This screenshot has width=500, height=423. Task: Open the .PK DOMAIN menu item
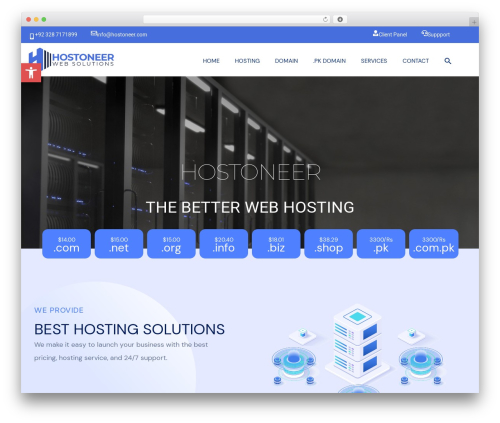pyautogui.click(x=329, y=61)
